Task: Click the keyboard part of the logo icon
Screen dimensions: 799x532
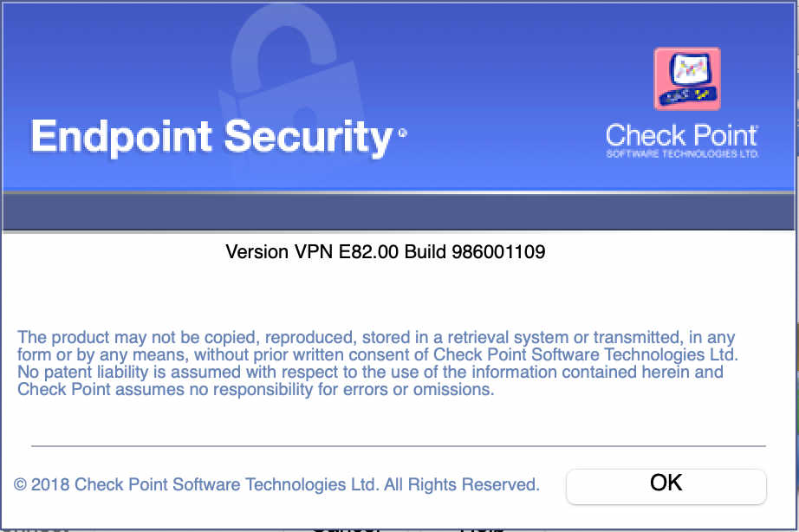Action: coord(687,96)
